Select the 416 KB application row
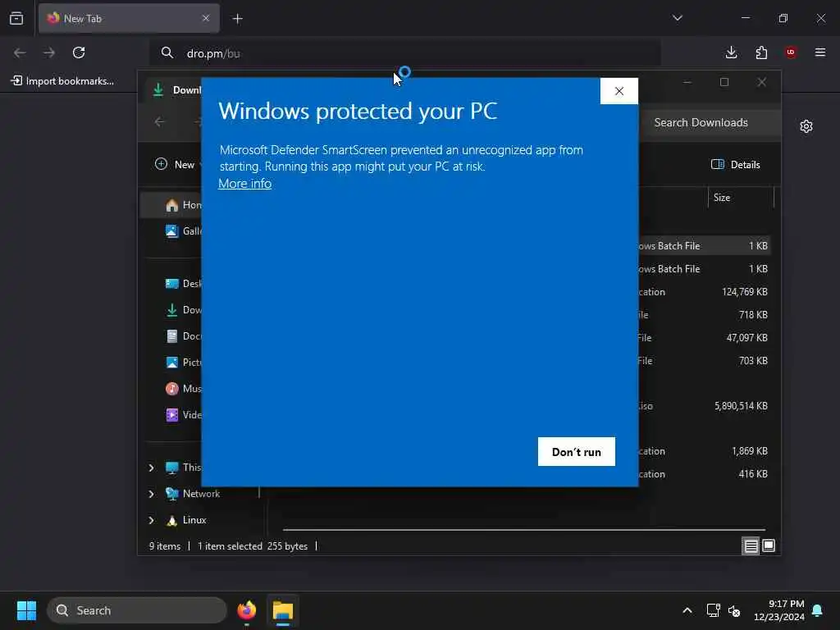 coord(703,474)
